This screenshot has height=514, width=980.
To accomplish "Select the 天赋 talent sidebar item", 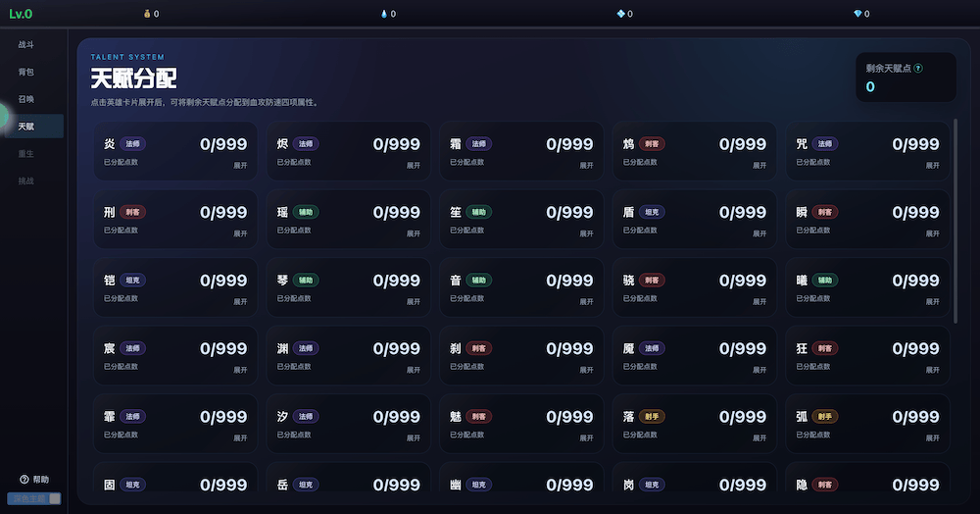I will pyautogui.click(x=26, y=127).
